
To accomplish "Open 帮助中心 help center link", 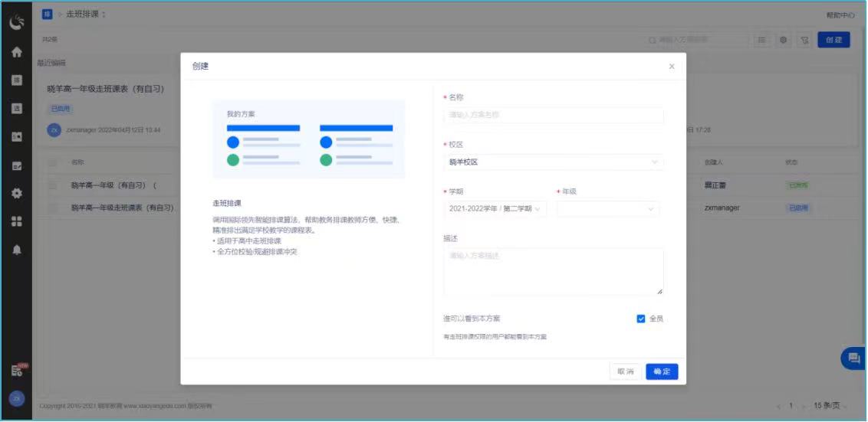I will [x=840, y=15].
